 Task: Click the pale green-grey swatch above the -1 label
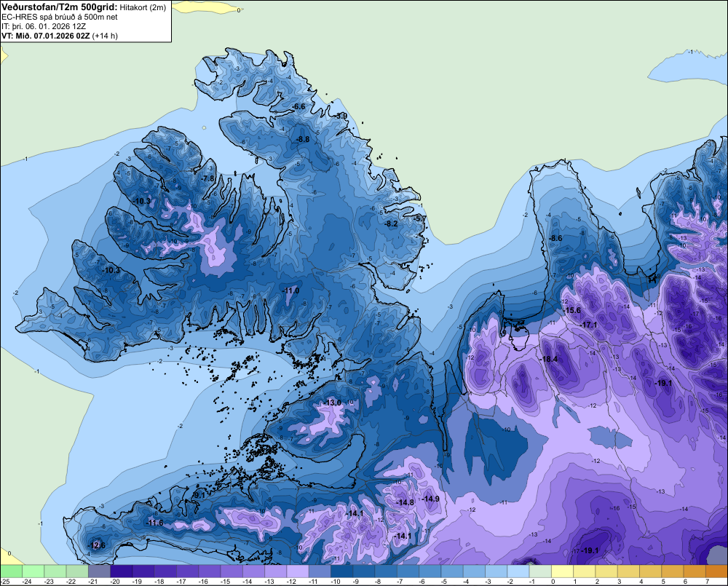click(540, 571)
